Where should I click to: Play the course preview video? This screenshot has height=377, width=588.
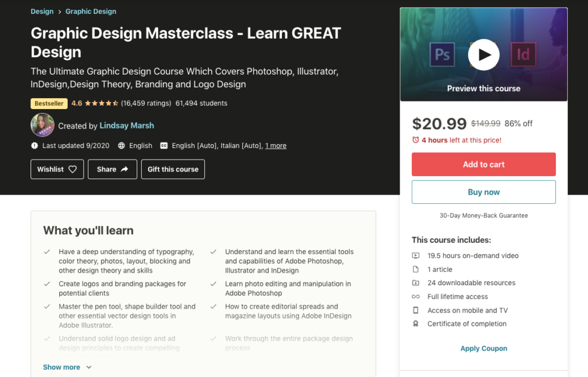coord(483,55)
